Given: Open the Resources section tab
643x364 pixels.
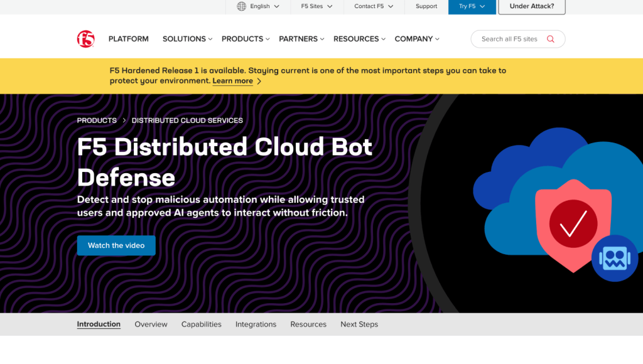Looking at the screenshot, I should pyautogui.click(x=308, y=324).
